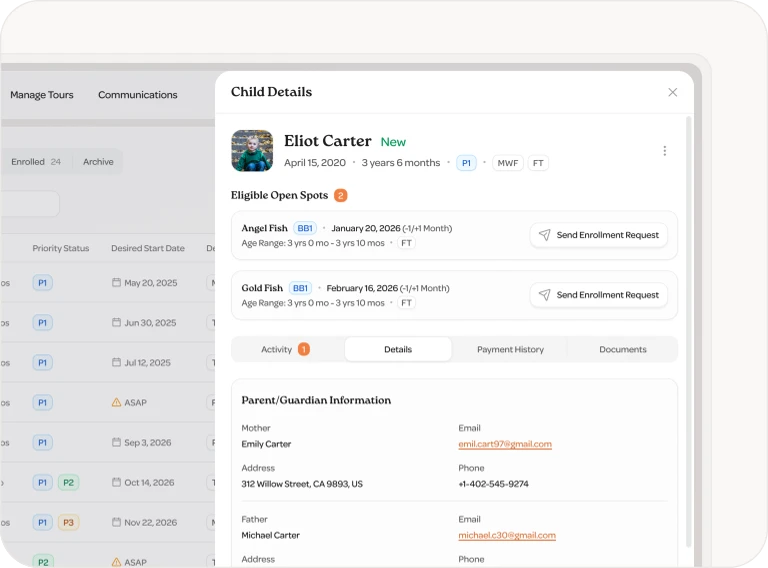Click the Desired Start Date column header
768x568 pixels.
click(148, 248)
